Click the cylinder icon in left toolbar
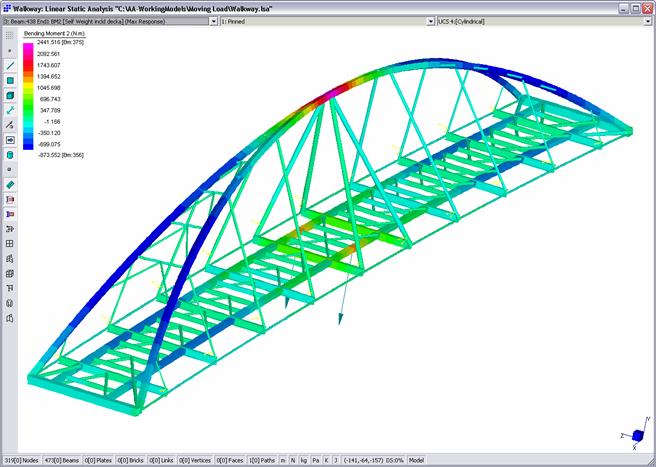Viewport: 656px width, 467px height. 10,155
